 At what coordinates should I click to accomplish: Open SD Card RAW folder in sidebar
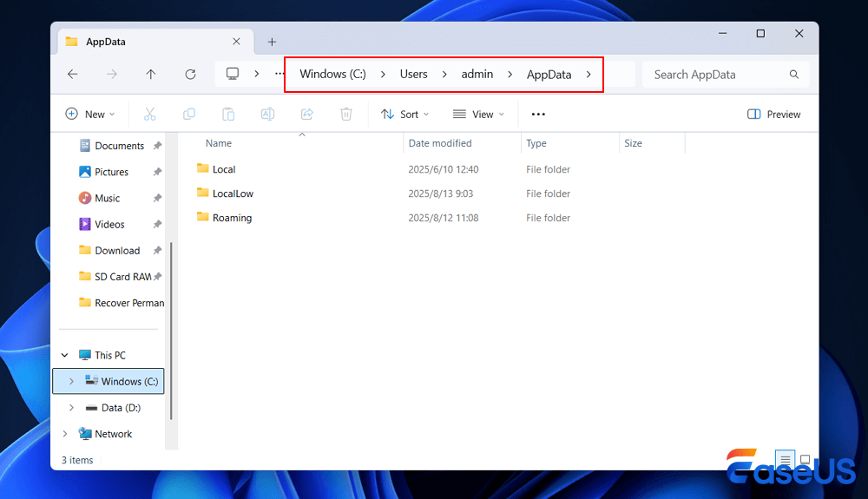click(115, 277)
